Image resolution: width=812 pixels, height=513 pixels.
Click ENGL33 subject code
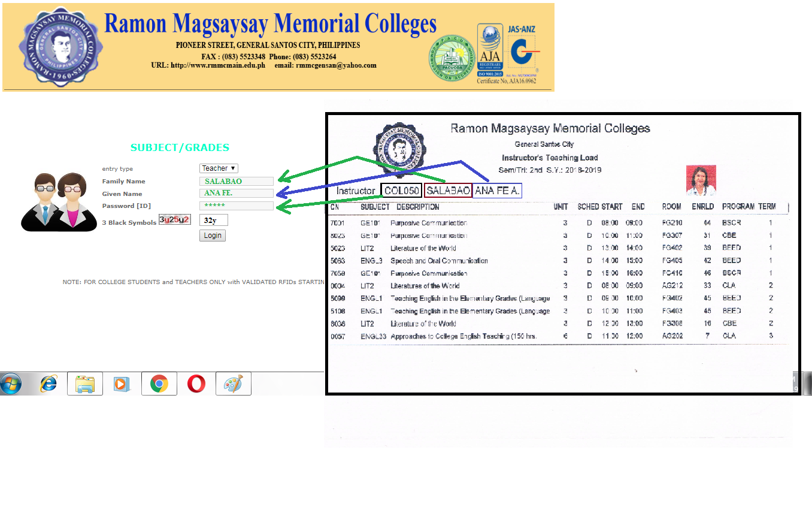pyautogui.click(x=374, y=336)
